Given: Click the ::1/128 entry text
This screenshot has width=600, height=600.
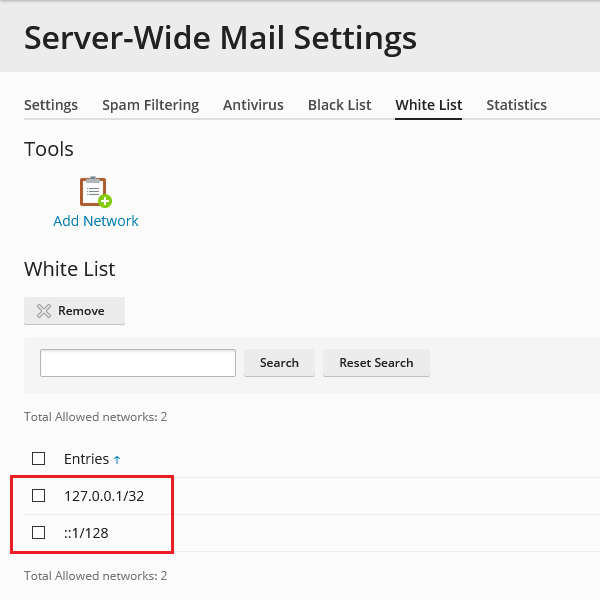Looking at the screenshot, I should pos(86,533).
